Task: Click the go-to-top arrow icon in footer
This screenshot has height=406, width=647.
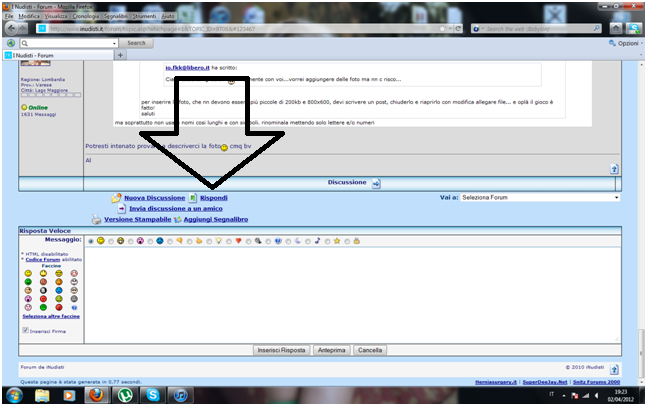Action: pyautogui.click(x=615, y=367)
